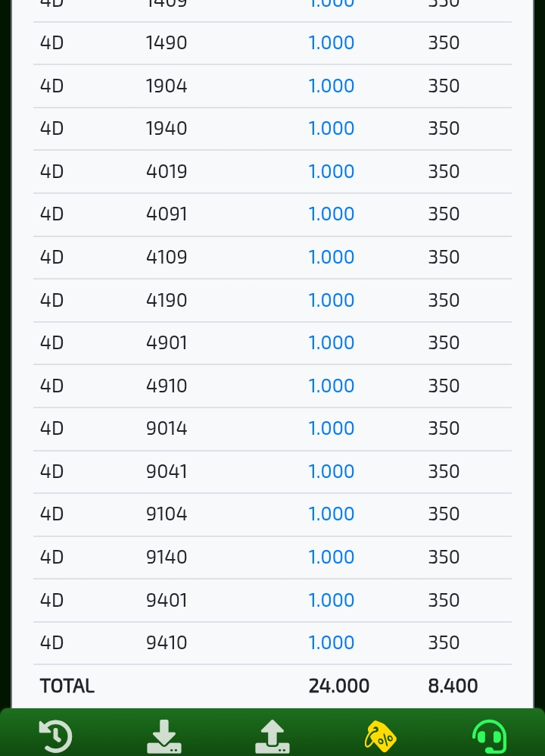Click the 1.000 amount for number 9410
The image size is (545, 756).
click(x=332, y=643)
